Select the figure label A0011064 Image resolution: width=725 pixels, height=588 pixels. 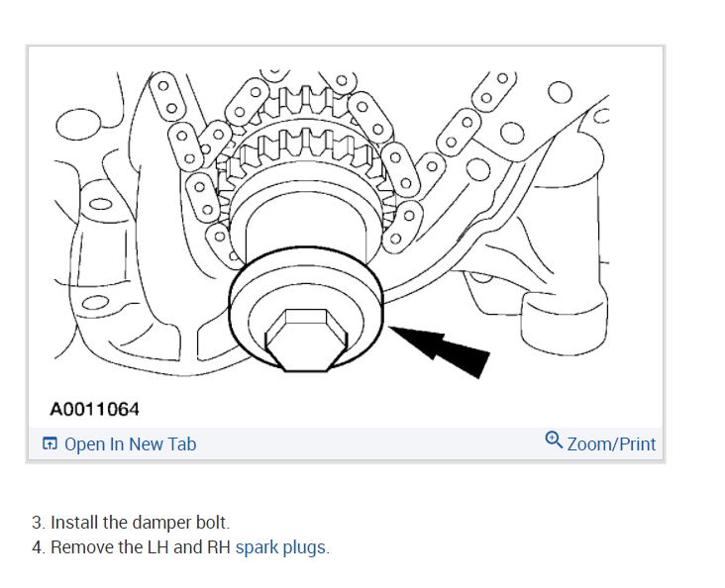(x=94, y=409)
